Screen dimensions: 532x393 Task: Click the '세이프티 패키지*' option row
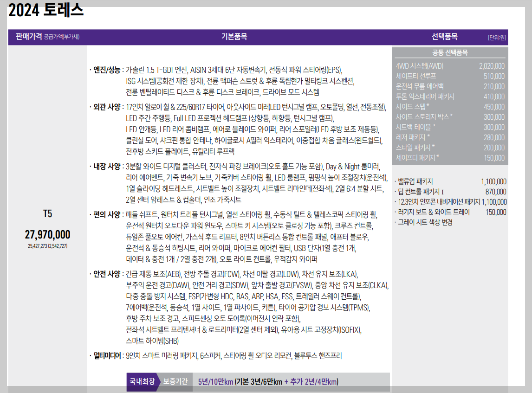point(450,158)
